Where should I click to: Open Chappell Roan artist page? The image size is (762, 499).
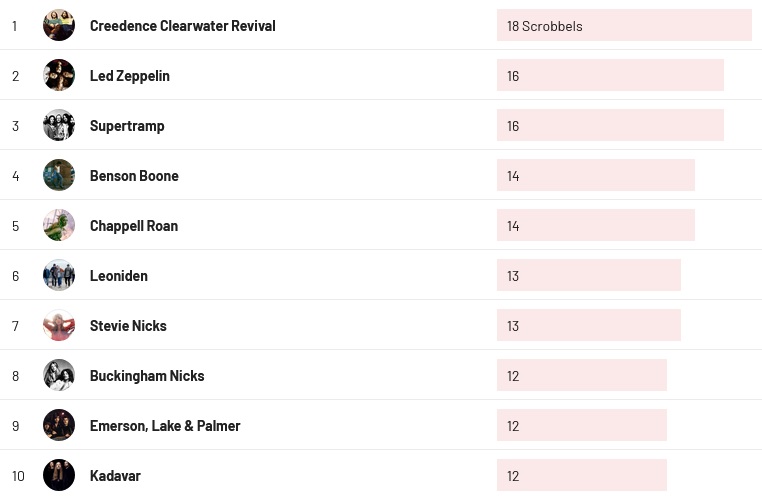134,226
